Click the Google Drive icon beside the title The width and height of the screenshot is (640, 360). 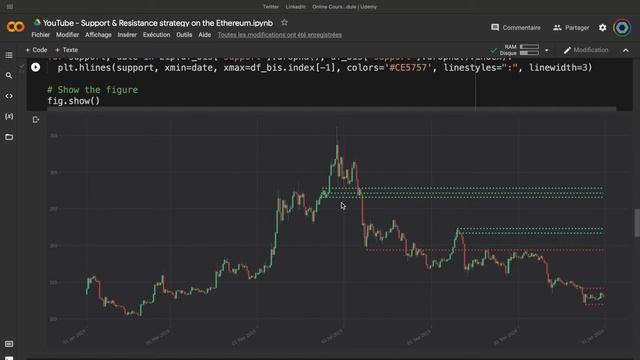(37, 22)
